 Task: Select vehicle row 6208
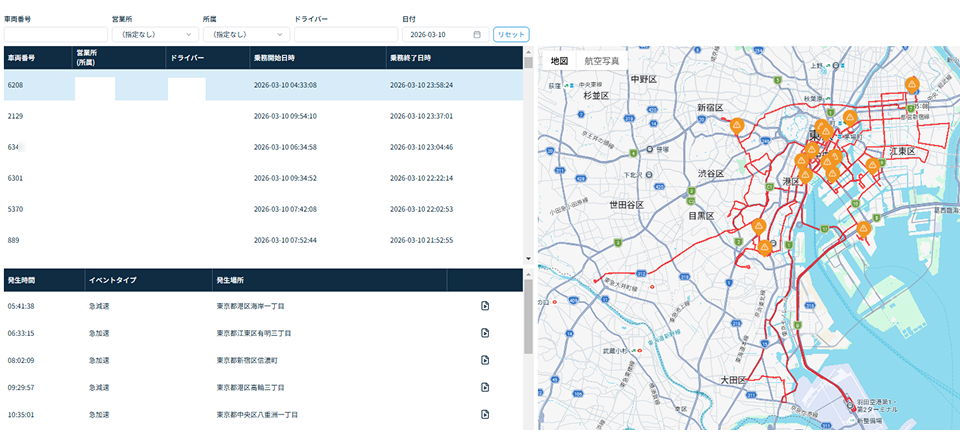point(263,85)
